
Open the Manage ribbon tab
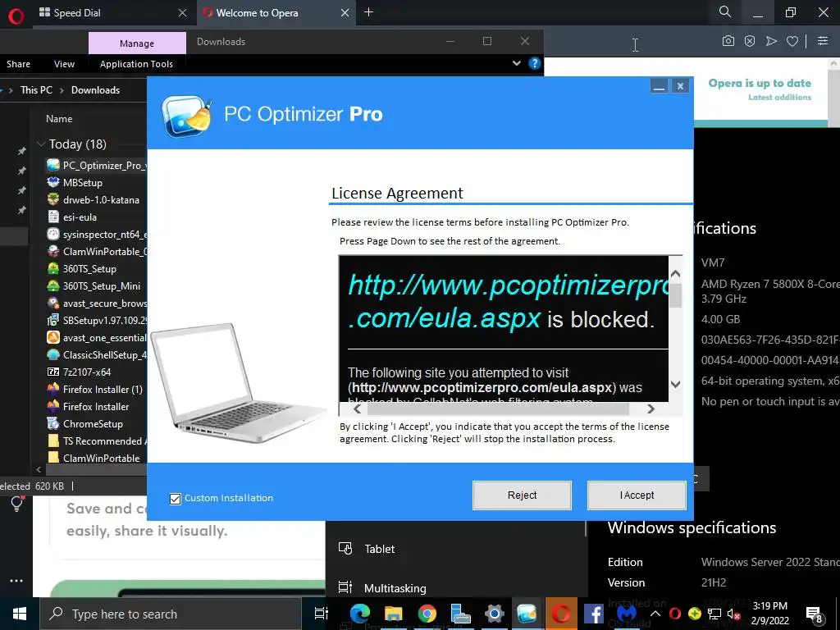tap(137, 43)
